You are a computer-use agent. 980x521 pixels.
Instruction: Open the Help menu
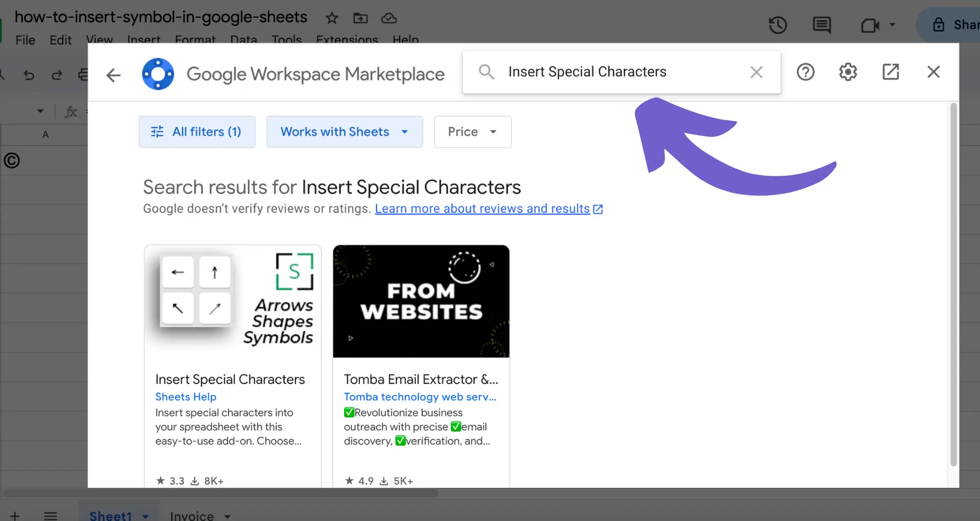pos(405,39)
